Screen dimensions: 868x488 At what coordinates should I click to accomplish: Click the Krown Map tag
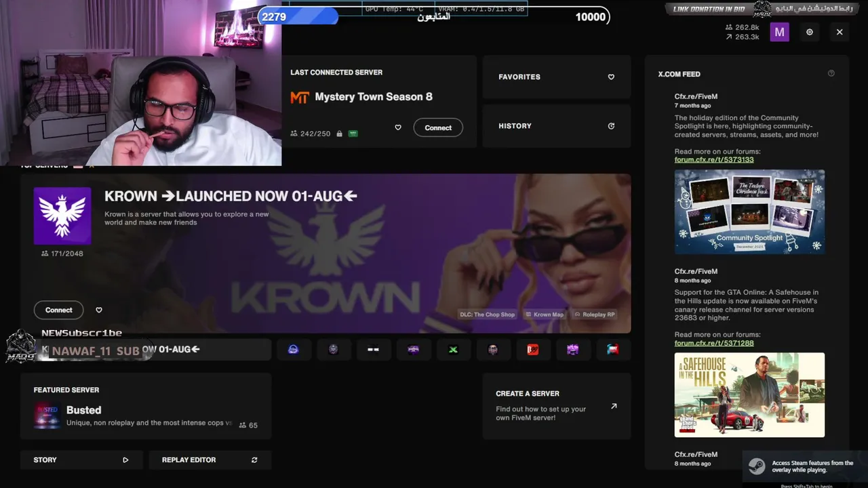click(x=544, y=314)
